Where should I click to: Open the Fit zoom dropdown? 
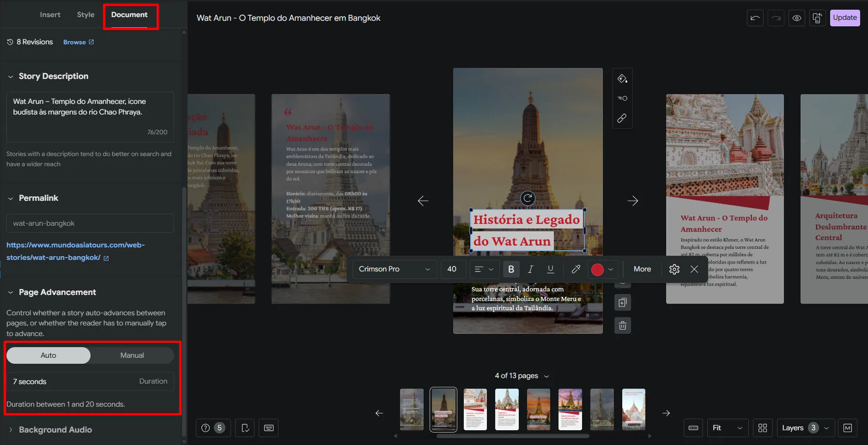[x=727, y=428]
